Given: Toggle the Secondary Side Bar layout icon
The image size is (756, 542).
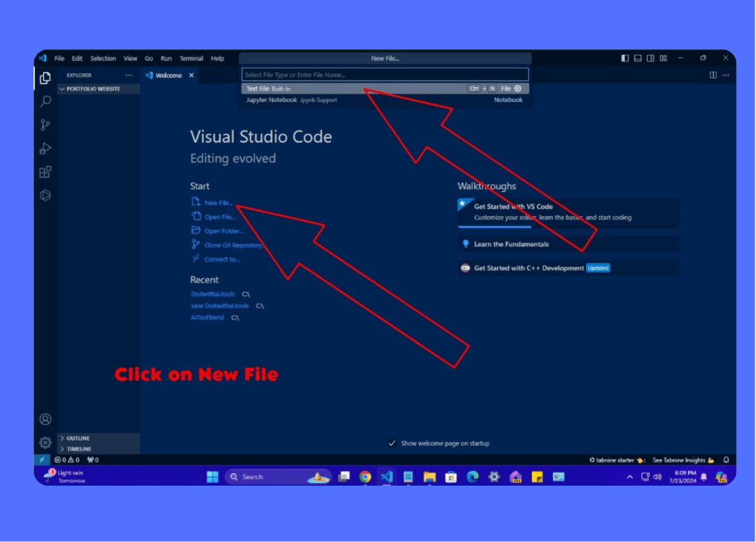Looking at the screenshot, I should pyautogui.click(x=651, y=58).
